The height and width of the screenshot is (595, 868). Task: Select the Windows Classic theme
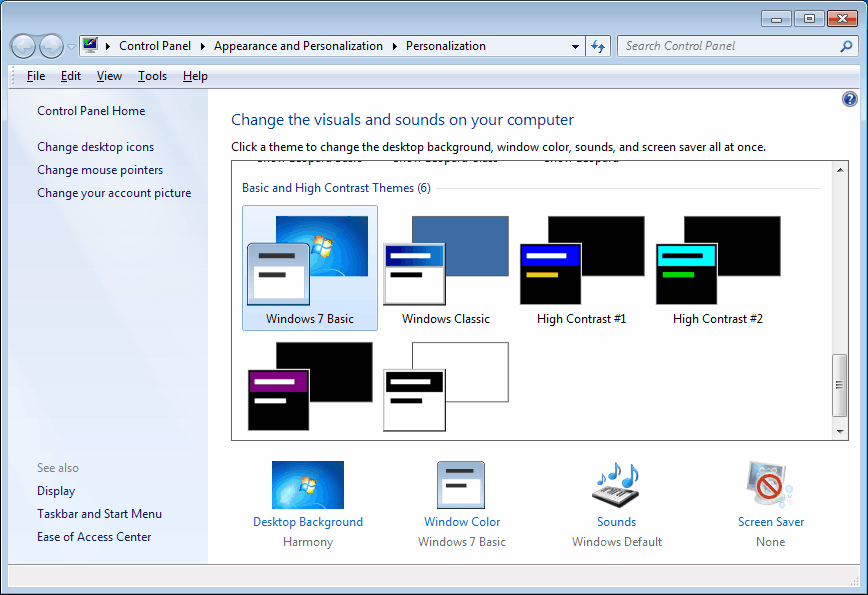446,268
